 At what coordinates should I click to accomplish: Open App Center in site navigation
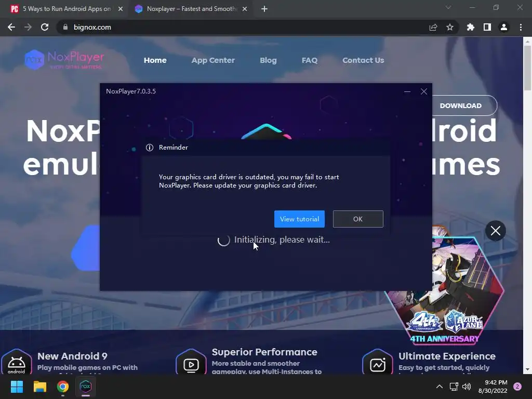(213, 60)
